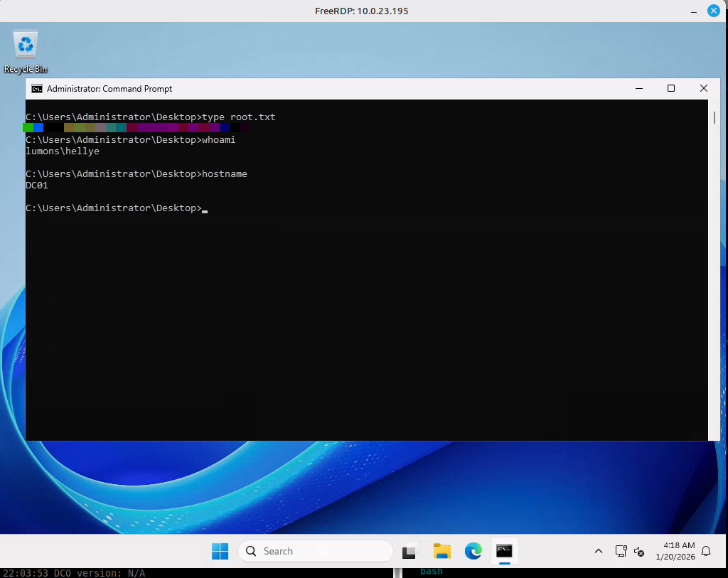Image resolution: width=728 pixels, height=578 pixels.
Task: Unmute the muted speaker in system tray
Action: [x=639, y=552]
